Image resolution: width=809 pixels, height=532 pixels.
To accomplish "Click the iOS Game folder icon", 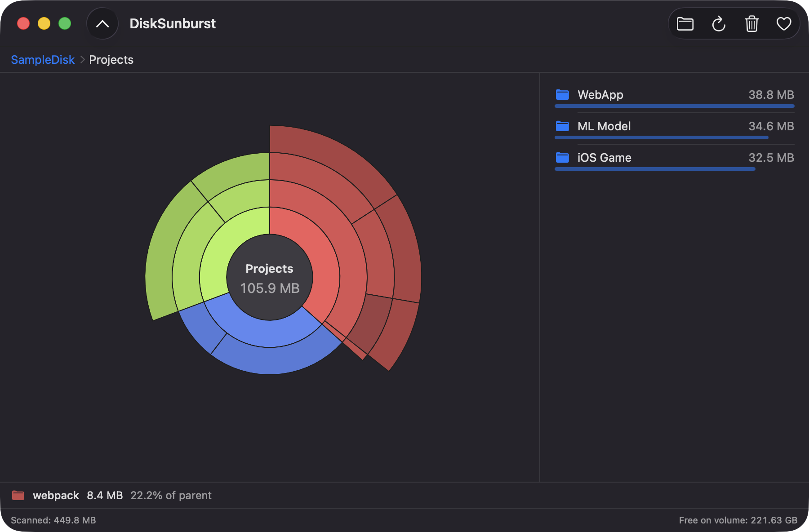I will [562, 158].
